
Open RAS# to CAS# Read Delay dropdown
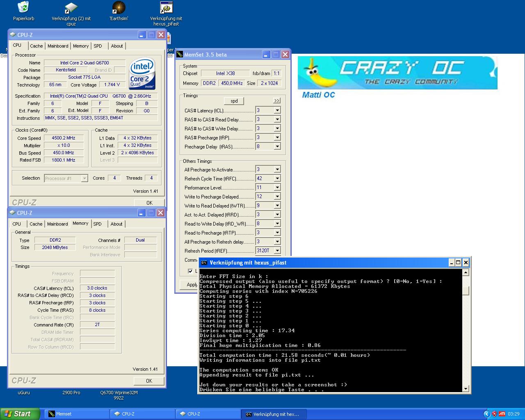coord(277,119)
